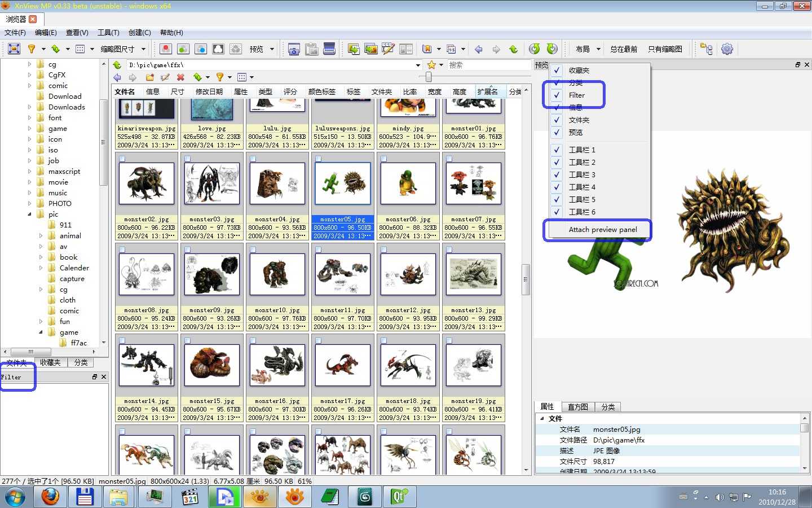
Task: Click the batch rename pencil icon
Action: click(x=389, y=49)
